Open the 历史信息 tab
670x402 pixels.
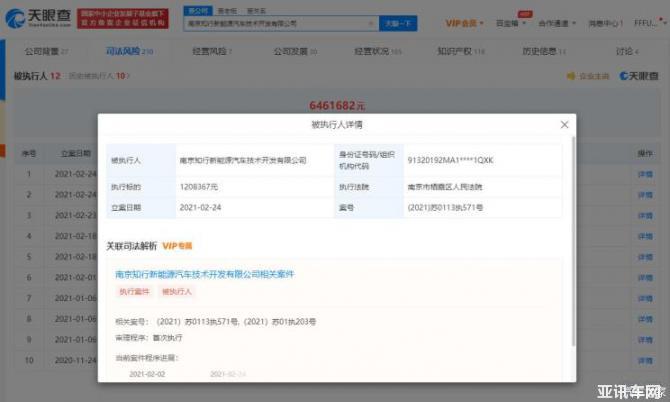point(543,50)
